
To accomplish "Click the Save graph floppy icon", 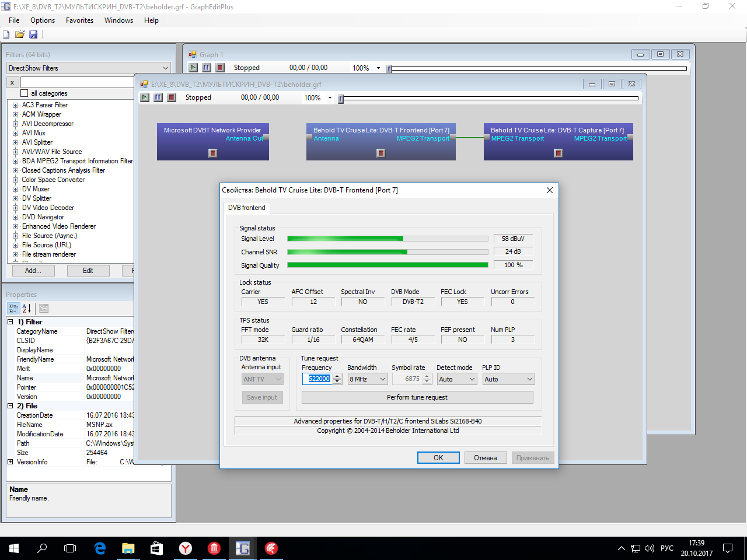I will click(33, 34).
